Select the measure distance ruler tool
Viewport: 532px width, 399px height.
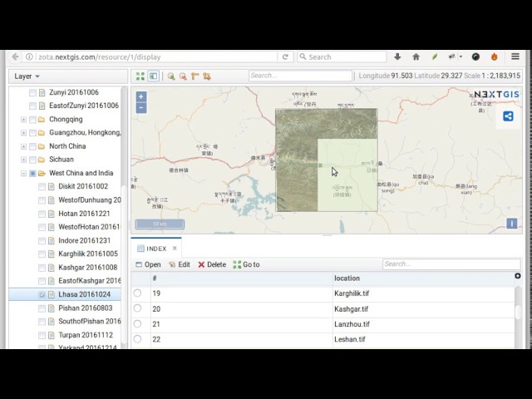[195, 76]
